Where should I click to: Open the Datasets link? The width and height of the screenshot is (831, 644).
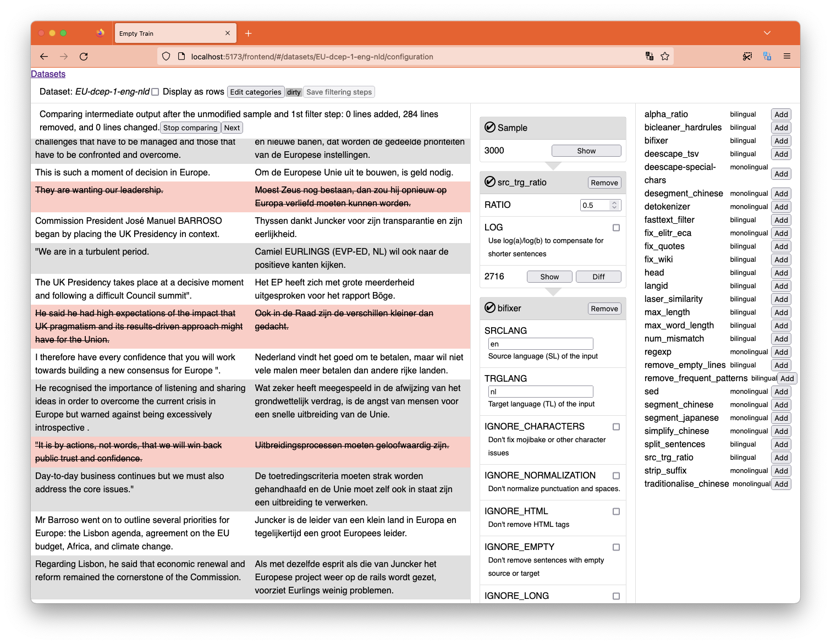(48, 74)
